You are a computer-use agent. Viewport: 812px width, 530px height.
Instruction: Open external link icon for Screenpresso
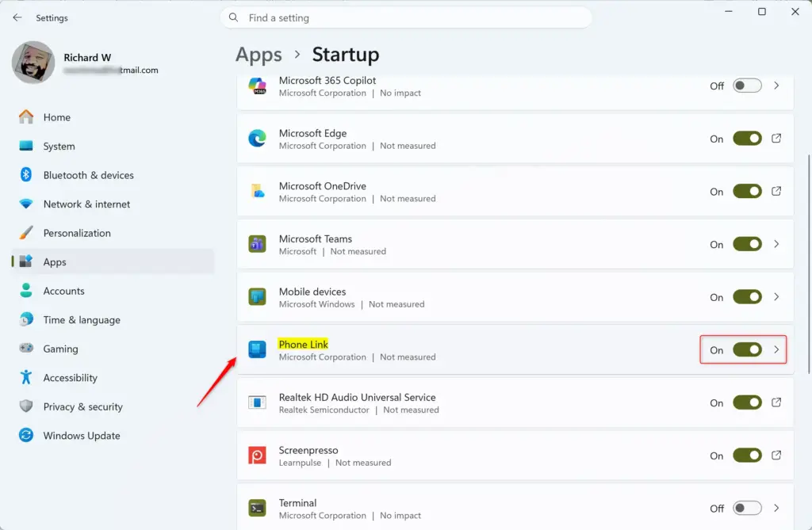point(776,455)
